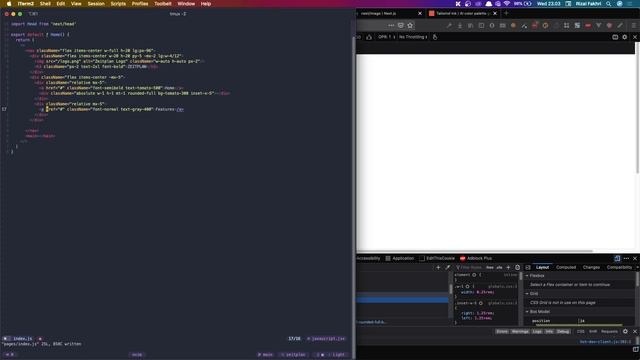Screen dimensions: 640x360
Task: Toggle the .cls classes panel
Action: point(499,267)
